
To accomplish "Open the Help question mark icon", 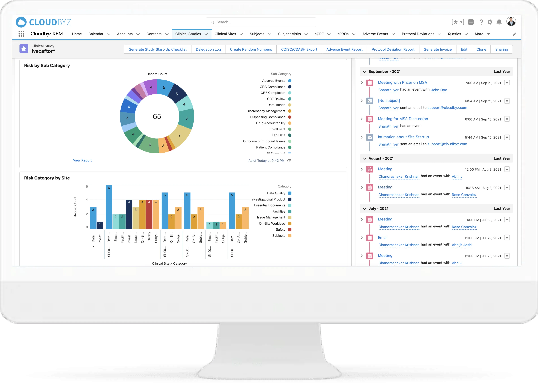I will [481, 22].
